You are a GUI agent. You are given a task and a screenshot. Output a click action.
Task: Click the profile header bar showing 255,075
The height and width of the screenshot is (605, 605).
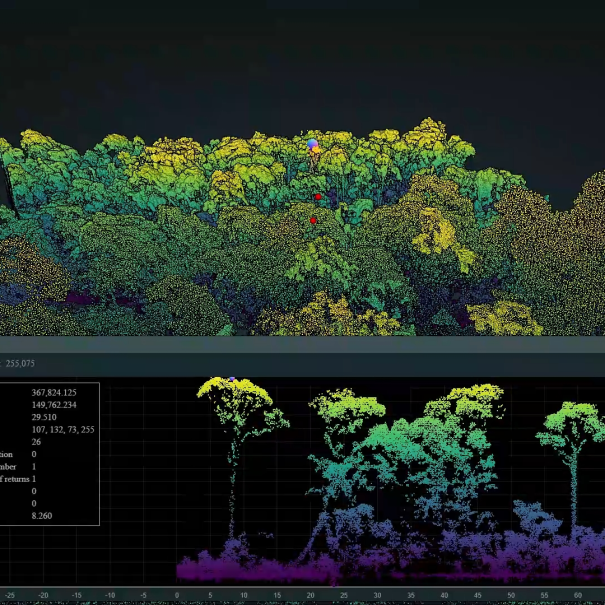click(x=20, y=363)
